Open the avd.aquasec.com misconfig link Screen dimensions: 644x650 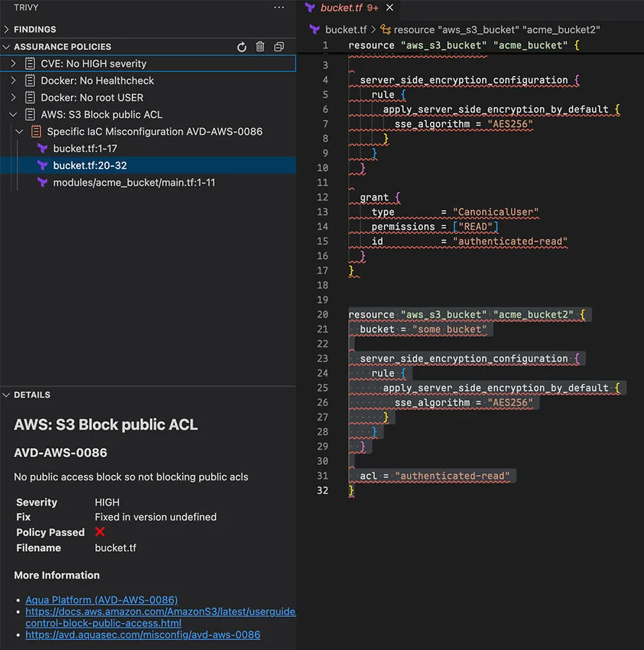pyautogui.click(x=143, y=634)
